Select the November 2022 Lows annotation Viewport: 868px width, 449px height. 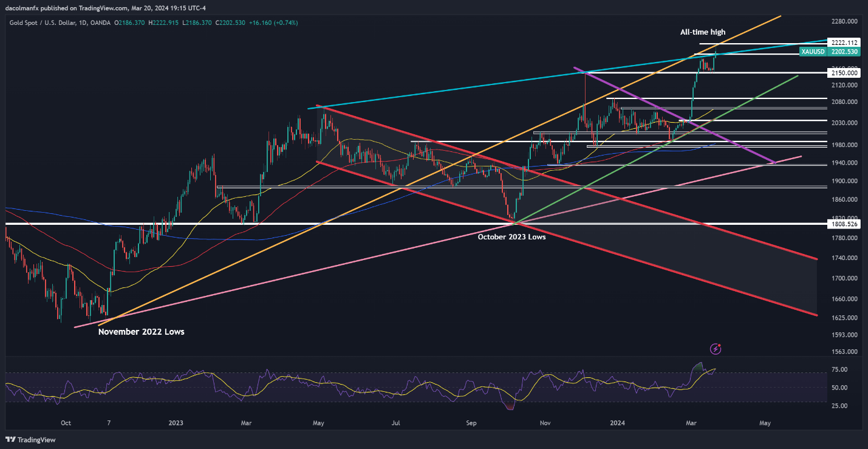[141, 332]
